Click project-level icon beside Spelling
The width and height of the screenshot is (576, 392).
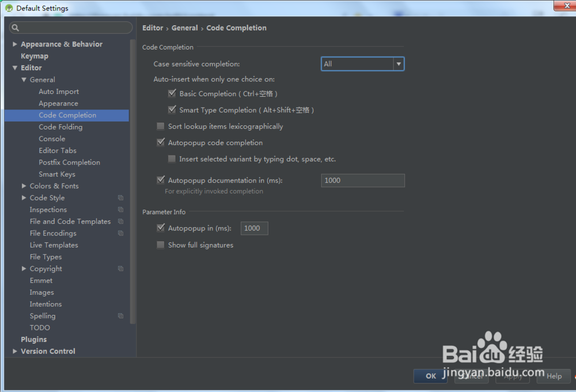(120, 315)
